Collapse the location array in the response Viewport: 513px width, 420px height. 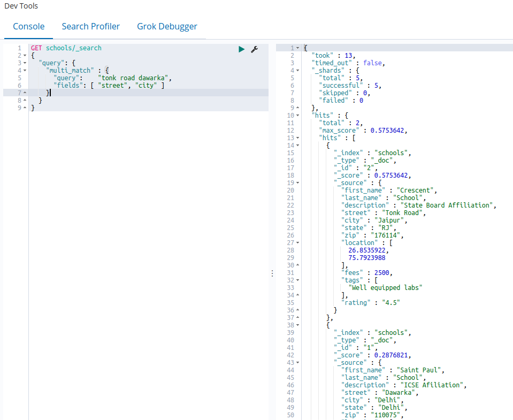coord(298,243)
